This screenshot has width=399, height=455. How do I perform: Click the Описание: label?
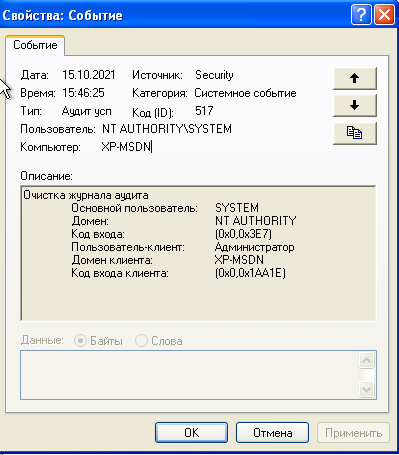coord(46,176)
